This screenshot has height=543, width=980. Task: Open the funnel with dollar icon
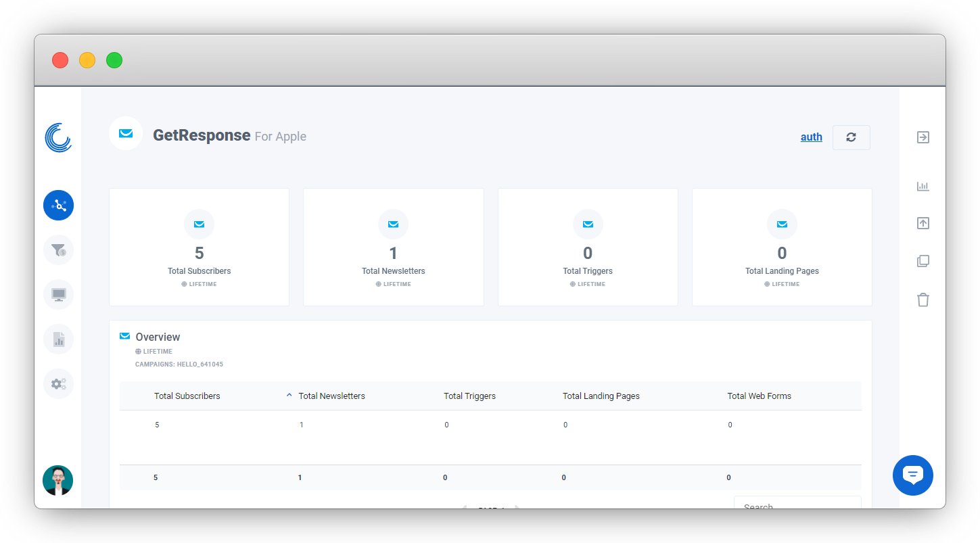(58, 250)
